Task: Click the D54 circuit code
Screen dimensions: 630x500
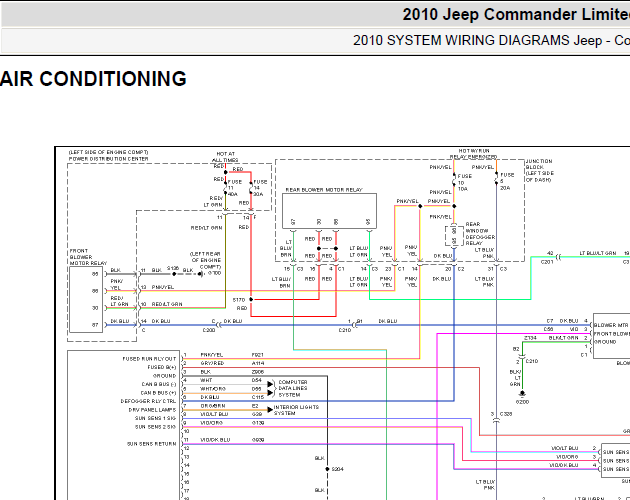Action: 257,380
